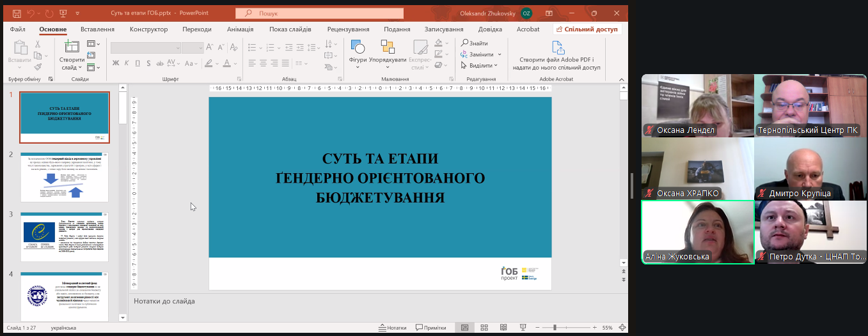The image size is (868, 336).
Task: Switch to the Анімація tab
Action: (x=240, y=29)
